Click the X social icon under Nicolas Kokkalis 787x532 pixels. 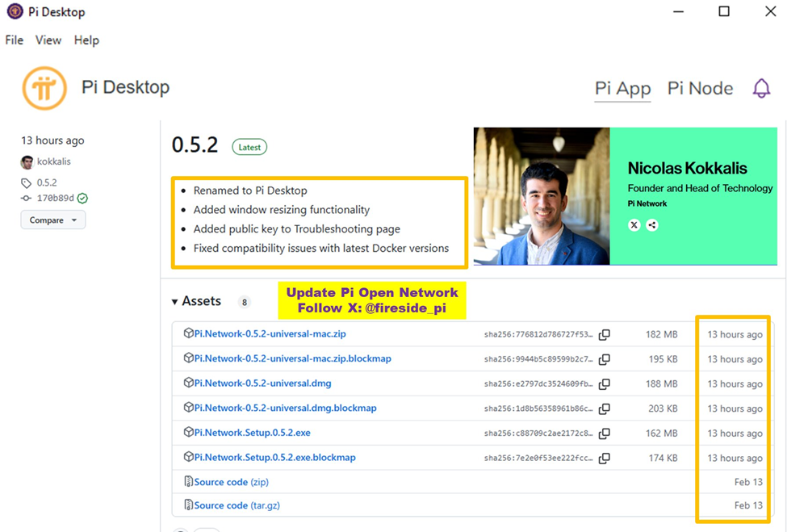pyautogui.click(x=634, y=225)
